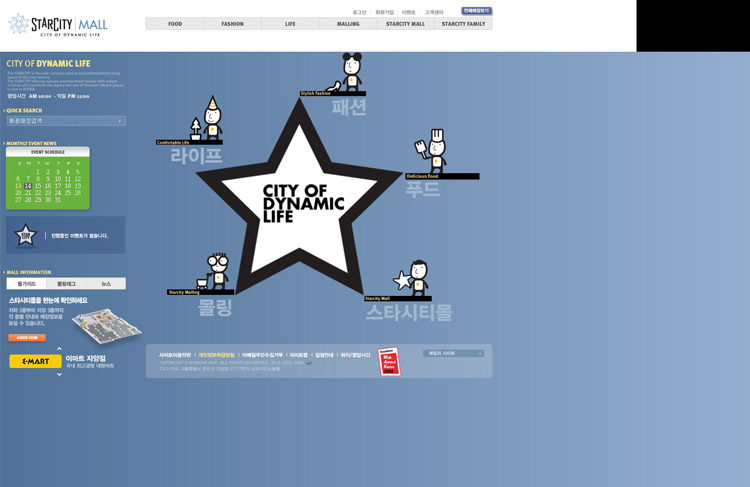Click the Comfortable Life party-hat character

[x=212, y=118]
